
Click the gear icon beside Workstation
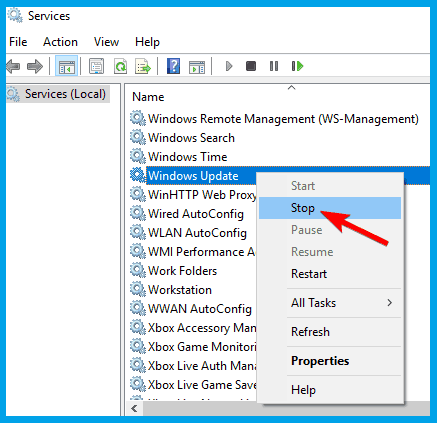point(138,289)
